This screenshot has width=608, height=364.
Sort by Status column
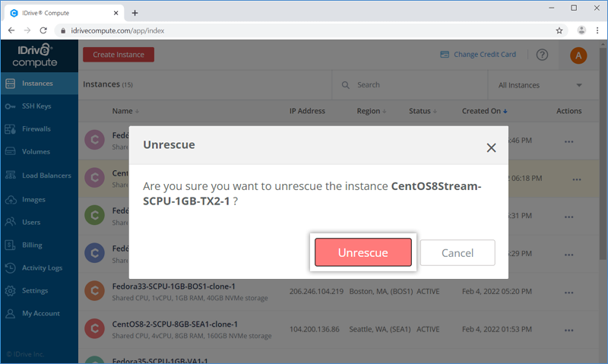click(423, 111)
